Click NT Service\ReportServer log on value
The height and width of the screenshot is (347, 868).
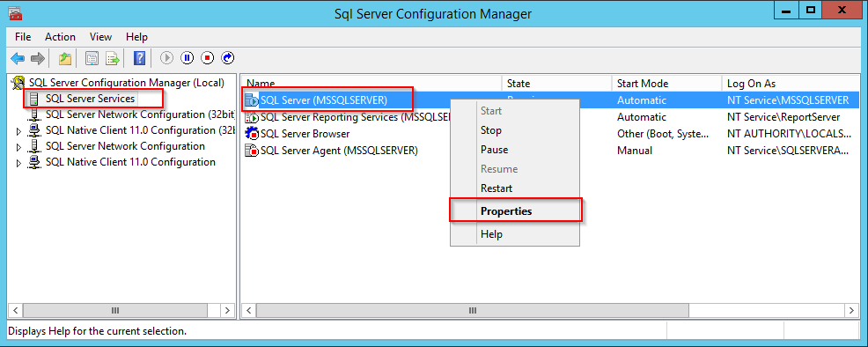[783, 117]
